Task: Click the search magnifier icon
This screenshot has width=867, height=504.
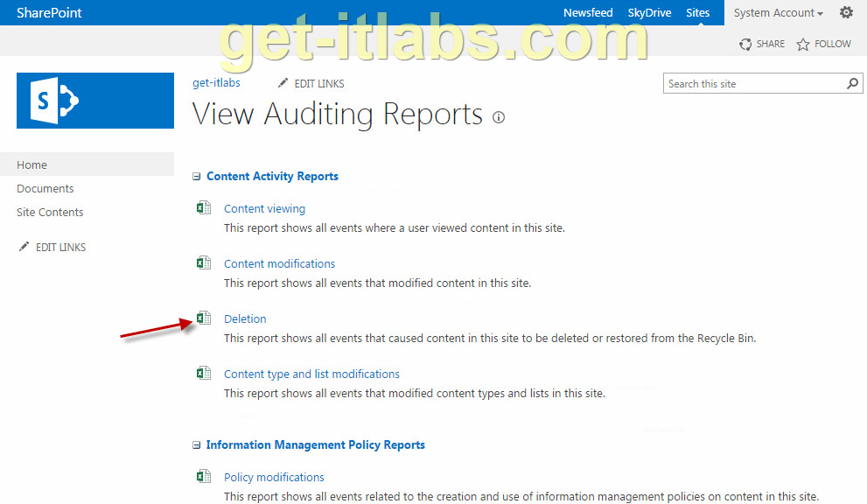Action: pyautogui.click(x=853, y=83)
